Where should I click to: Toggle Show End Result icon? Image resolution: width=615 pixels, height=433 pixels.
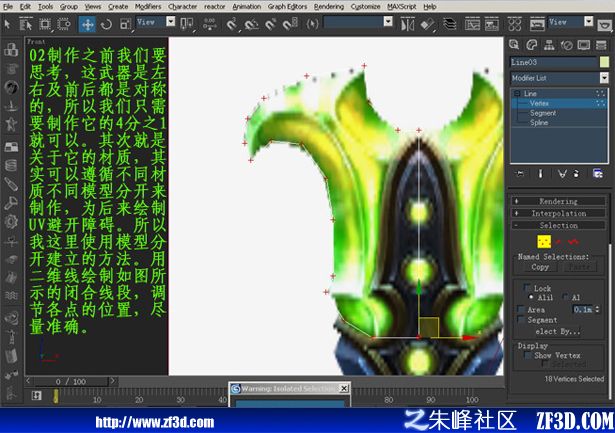540,173
